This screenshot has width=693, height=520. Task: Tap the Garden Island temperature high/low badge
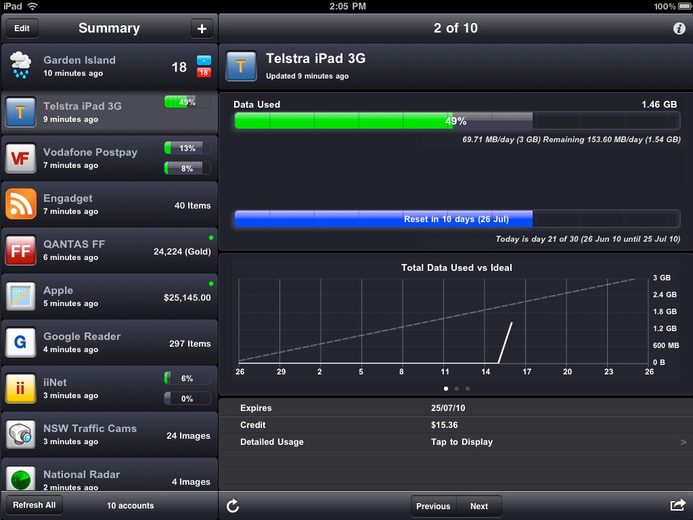[204, 66]
